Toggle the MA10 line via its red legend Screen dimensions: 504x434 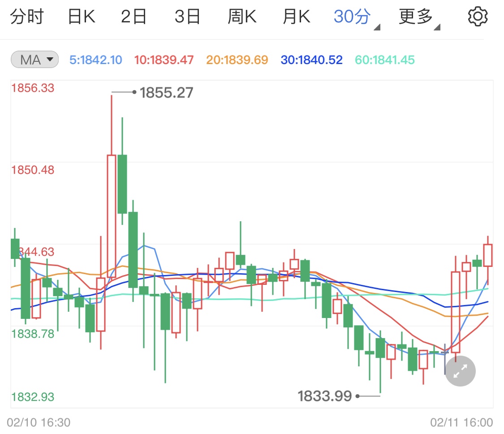coord(166,60)
